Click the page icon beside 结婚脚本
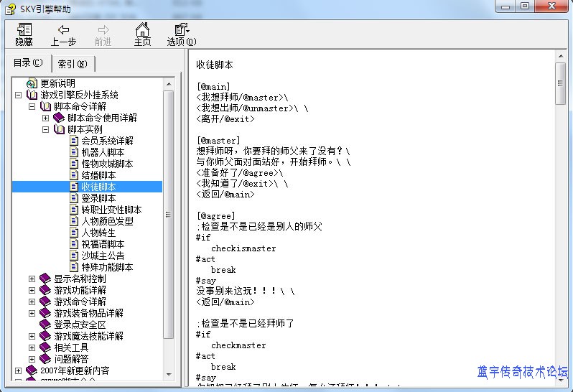The width and height of the screenshot is (573, 392). pos(73,175)
